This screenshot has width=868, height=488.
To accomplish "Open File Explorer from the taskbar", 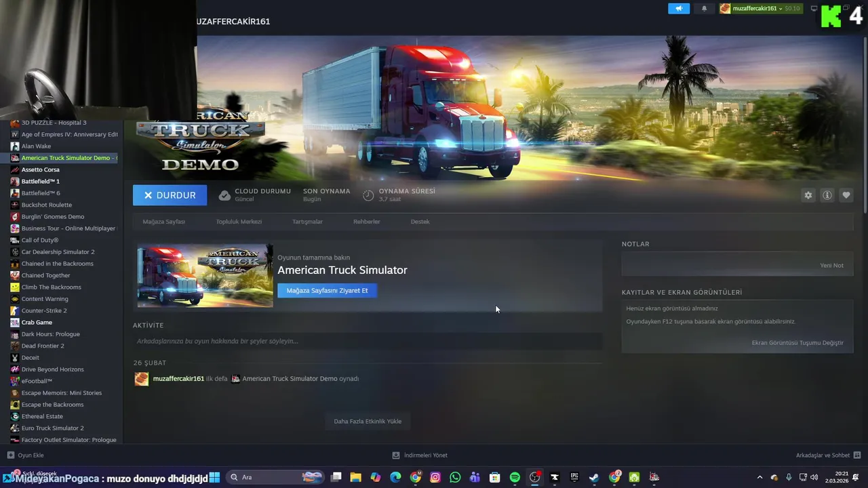I will 355,477.
